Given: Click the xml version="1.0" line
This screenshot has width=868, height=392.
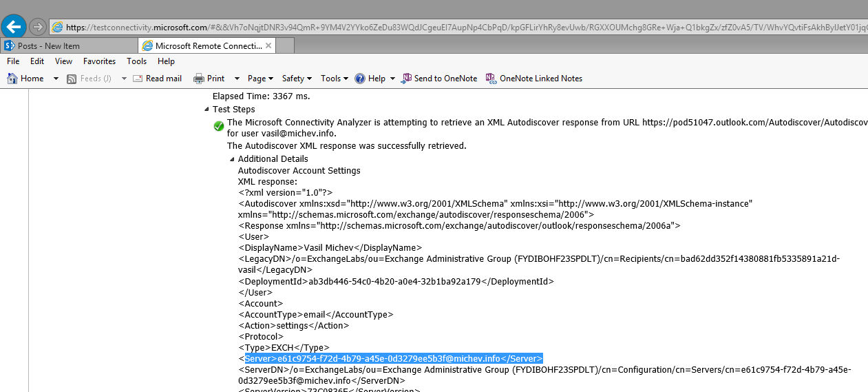Looking at the screenshot, I should [x=285, y=192].
